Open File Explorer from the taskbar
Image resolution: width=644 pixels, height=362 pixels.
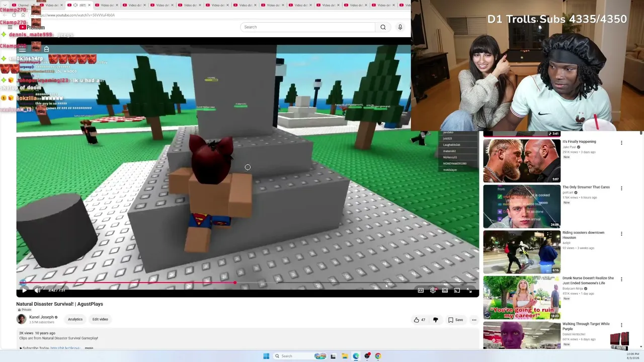point(345,356)
